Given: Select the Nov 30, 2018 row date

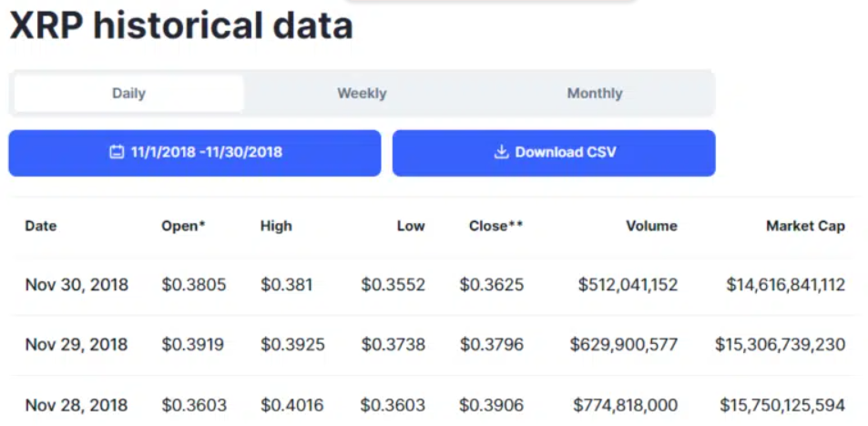Looking at the screenshot, I should pos(77,285).
